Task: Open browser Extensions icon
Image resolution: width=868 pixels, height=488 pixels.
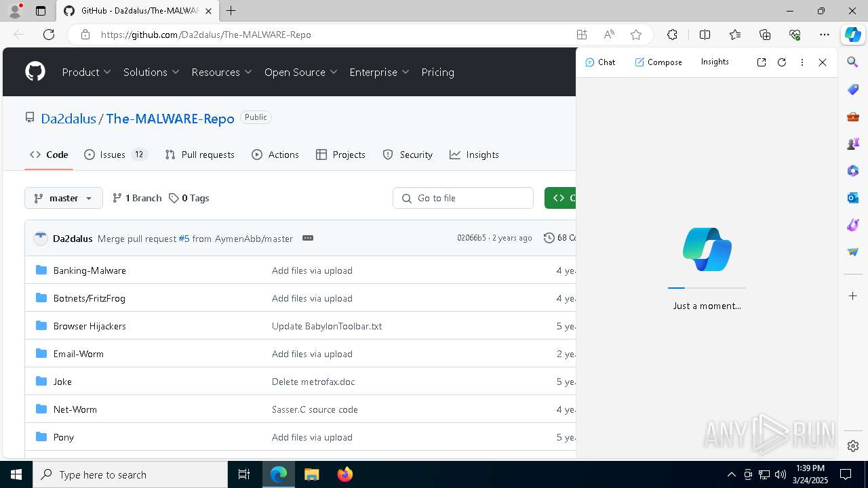Action: (672, 35)
